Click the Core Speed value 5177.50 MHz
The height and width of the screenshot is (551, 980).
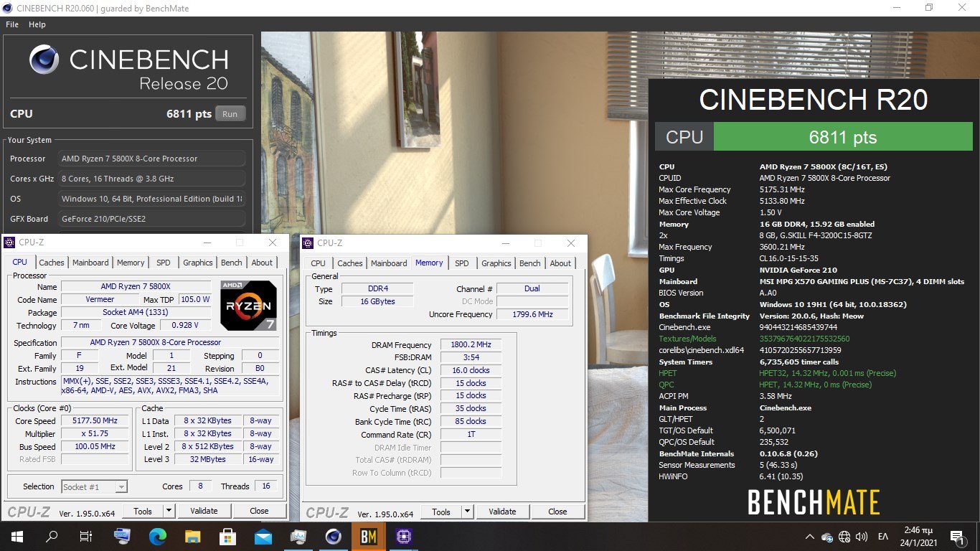[95, 421]
